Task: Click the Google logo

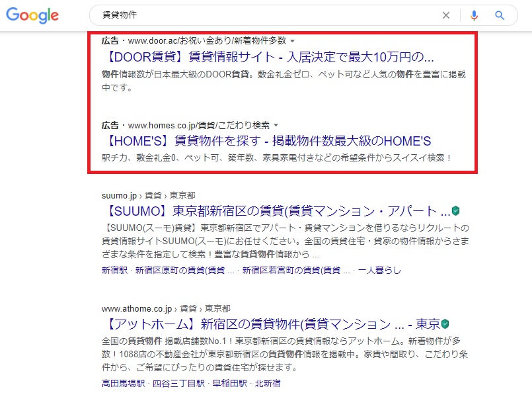Action: click(x=32, y=15)
